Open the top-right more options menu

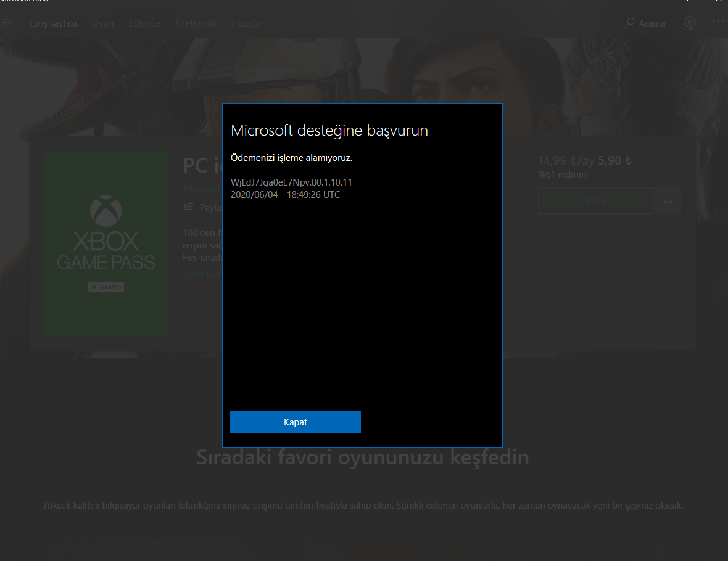point(718,22)
